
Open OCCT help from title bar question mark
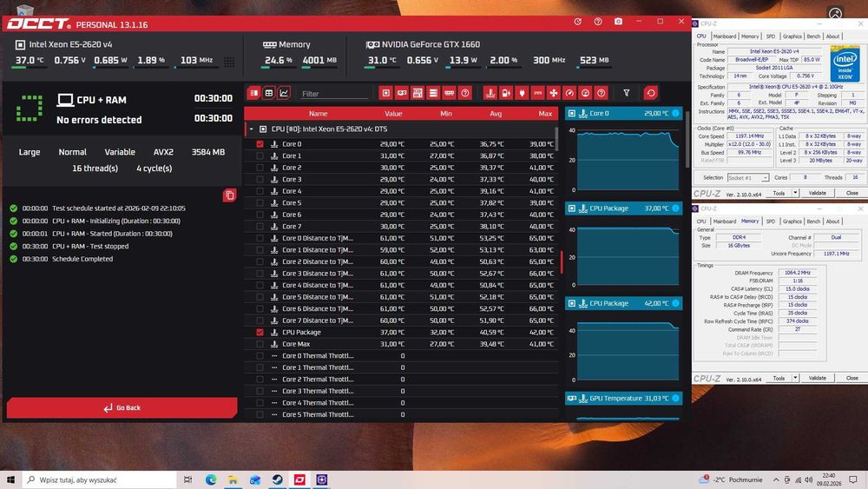(x=598, y=22)
